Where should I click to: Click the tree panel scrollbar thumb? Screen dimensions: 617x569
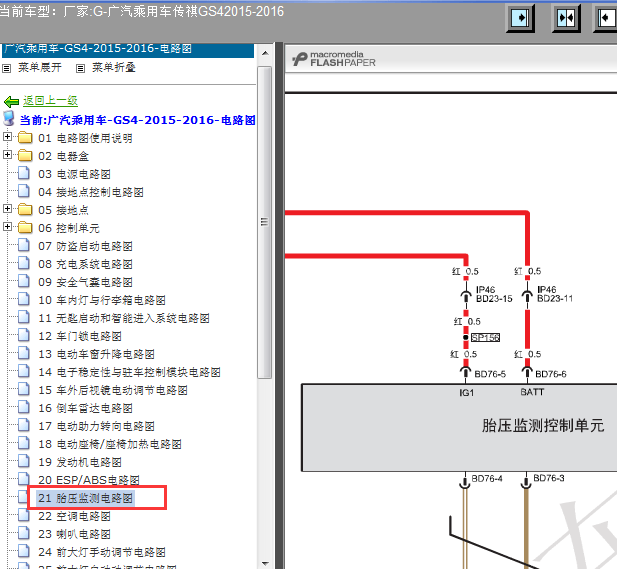tap(265, 222)
